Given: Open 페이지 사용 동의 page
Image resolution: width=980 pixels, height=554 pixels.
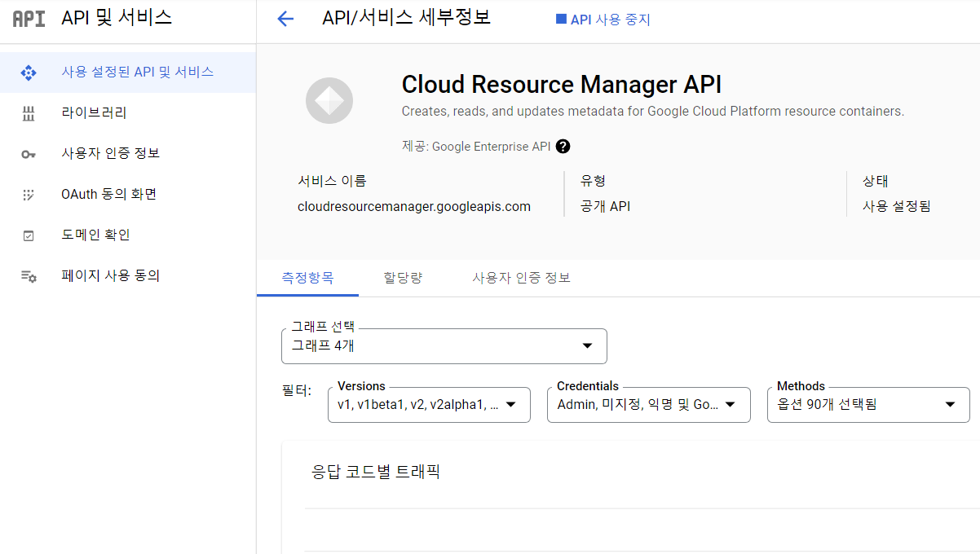Looking at the screenshot, I should 128,275.
